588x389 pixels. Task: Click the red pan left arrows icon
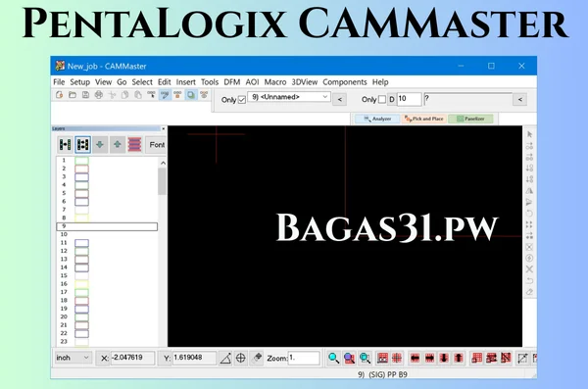point(415,359)
